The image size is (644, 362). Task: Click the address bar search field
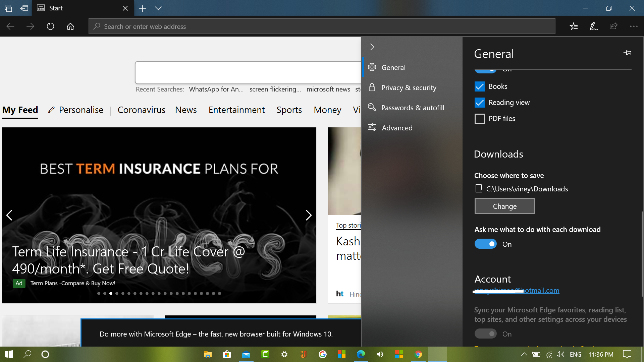click(x=322, y=26)
